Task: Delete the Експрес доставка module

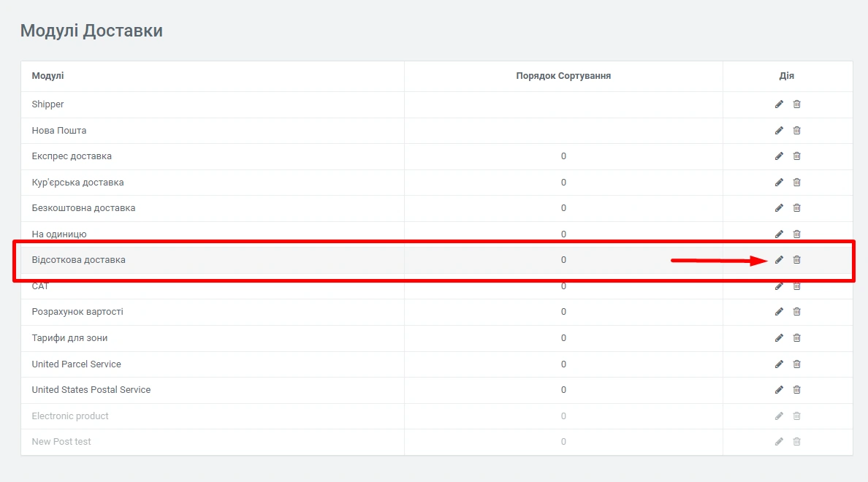Action: [x=796, y=156]
